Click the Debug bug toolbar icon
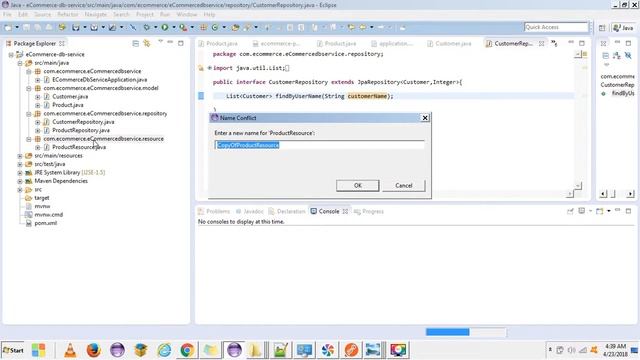Screen dimensions: 640x360 click(147, 27)
